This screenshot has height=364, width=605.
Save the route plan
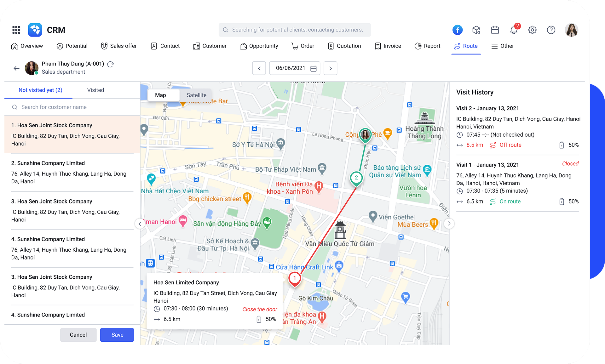click(x=117, y=335)
